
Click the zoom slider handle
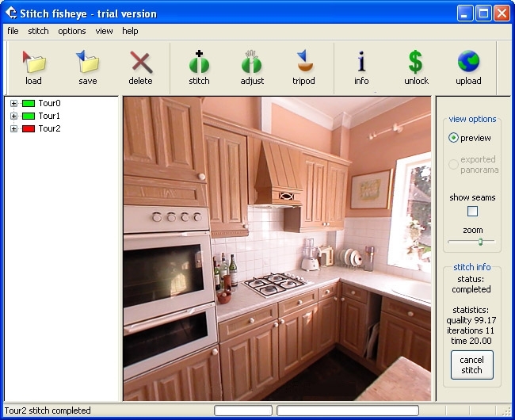[x=480, y=242]
